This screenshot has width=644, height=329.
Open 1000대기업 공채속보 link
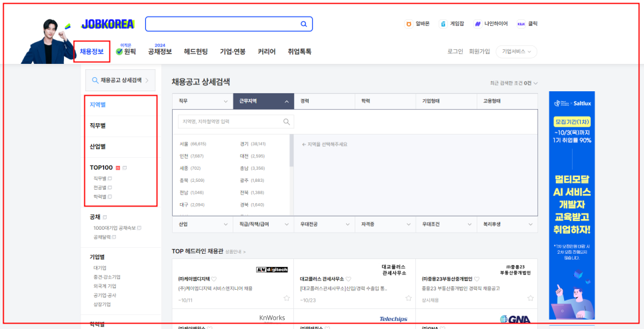(x=115, y=228)
